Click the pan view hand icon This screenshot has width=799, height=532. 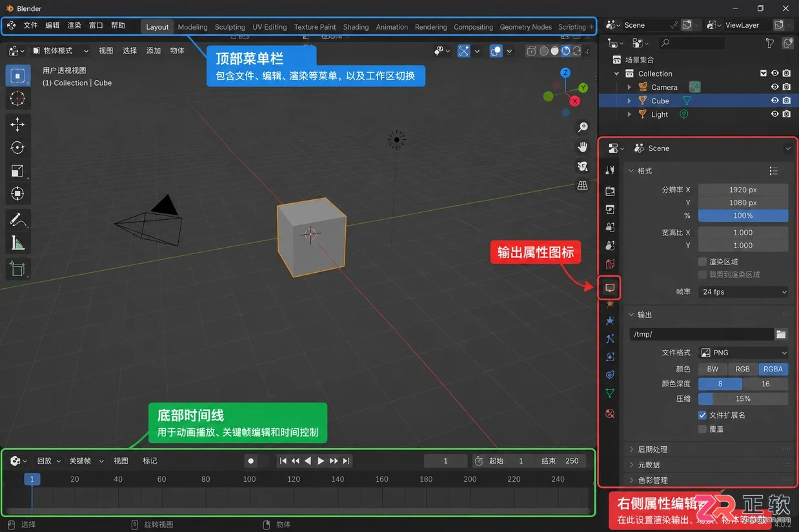(x=583, y=147)
